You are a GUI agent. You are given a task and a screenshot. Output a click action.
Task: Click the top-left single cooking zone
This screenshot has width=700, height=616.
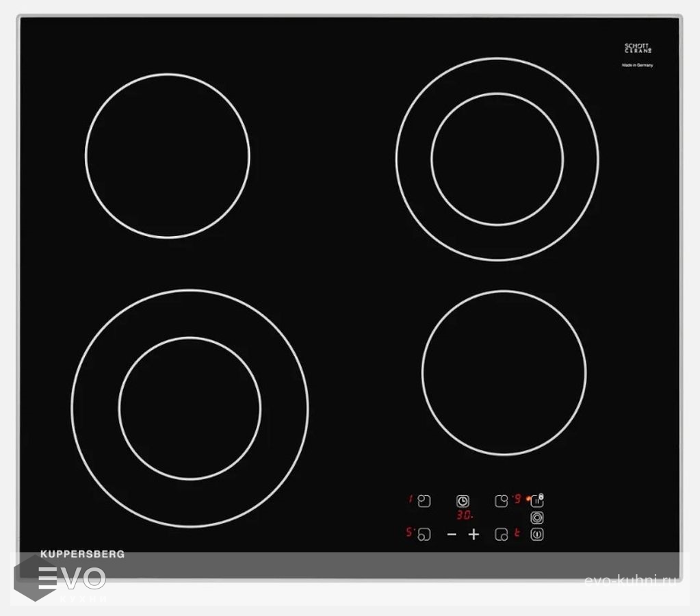tap(168, 156)
